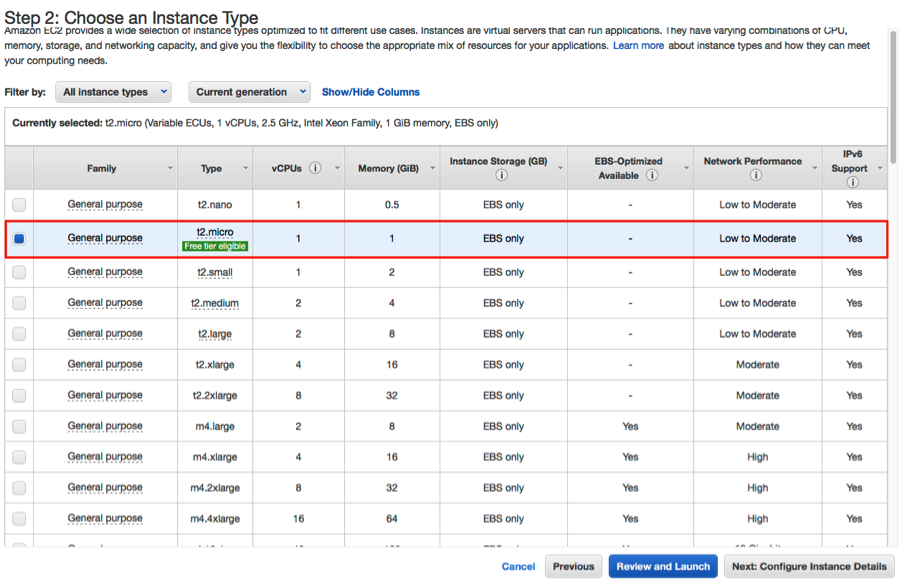Click the Instance Storage info icon
The width and height of the screenshot is (900, 586).
pos(501,175)
